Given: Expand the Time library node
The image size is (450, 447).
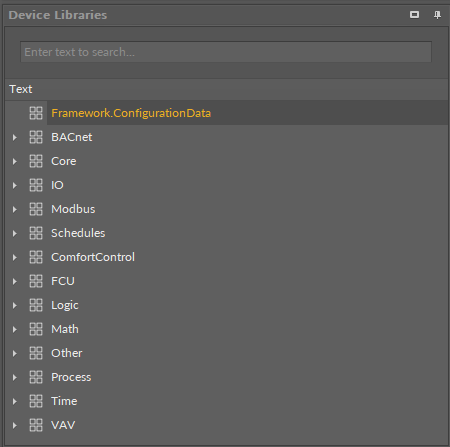Looking at the screenshot, I should pos(15,401).
